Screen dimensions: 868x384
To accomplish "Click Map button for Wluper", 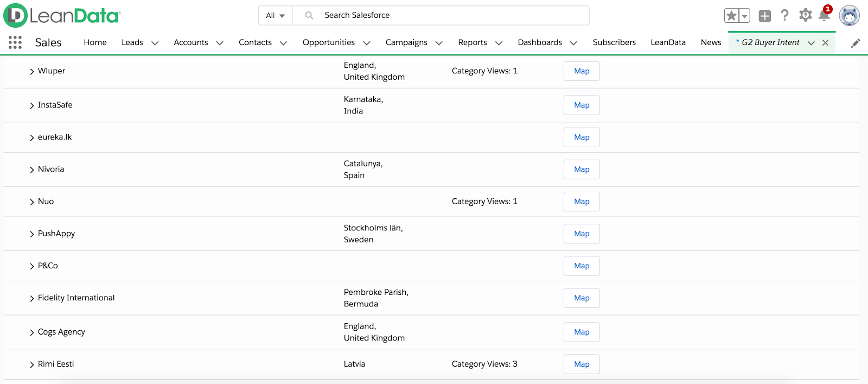I will point(582,71).
